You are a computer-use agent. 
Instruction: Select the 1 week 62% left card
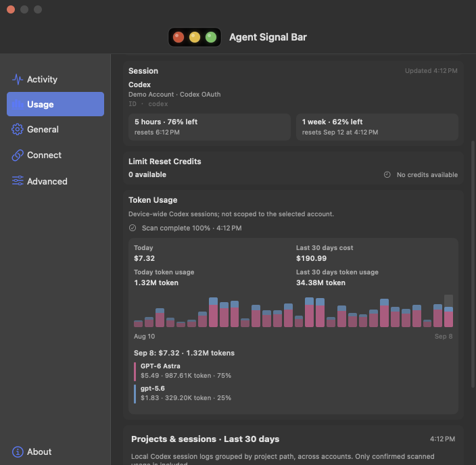(377, 127)
